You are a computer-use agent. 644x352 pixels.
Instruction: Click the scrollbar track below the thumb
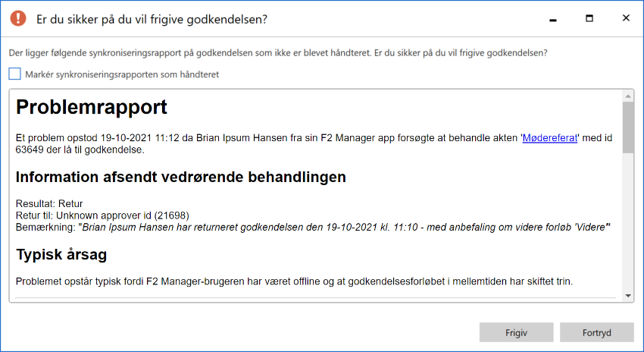tap(627, 228)
